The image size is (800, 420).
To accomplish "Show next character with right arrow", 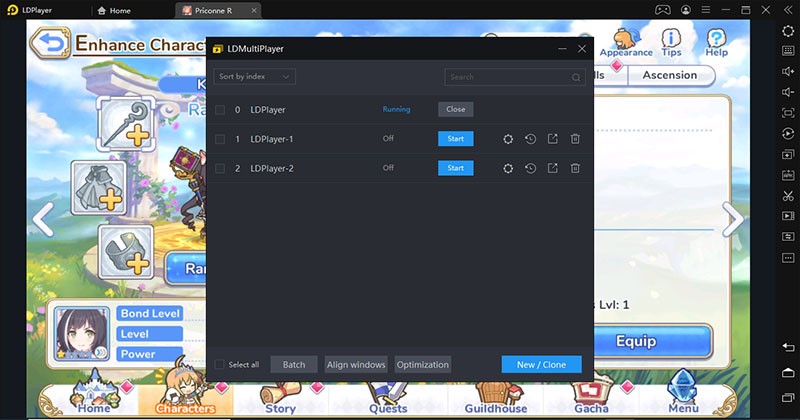I will pos(733,219).
